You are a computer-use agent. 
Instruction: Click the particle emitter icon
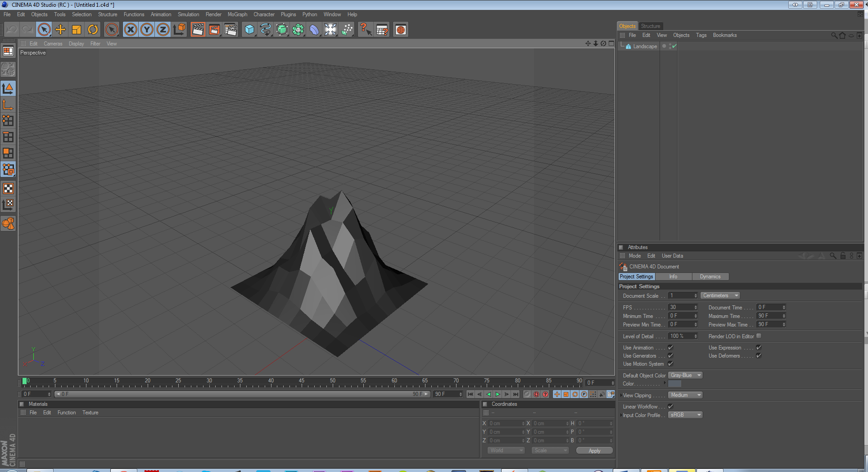pyautogui.click(x=347, y=30)
